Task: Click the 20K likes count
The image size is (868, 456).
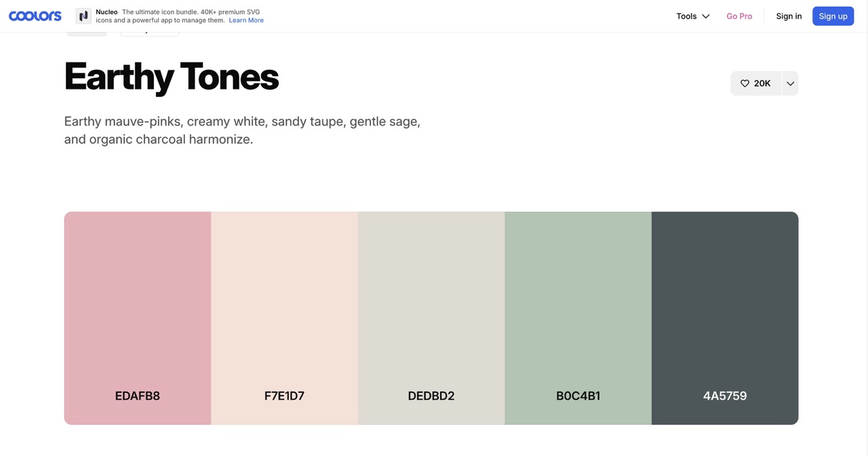Action: tap(762, 83)
